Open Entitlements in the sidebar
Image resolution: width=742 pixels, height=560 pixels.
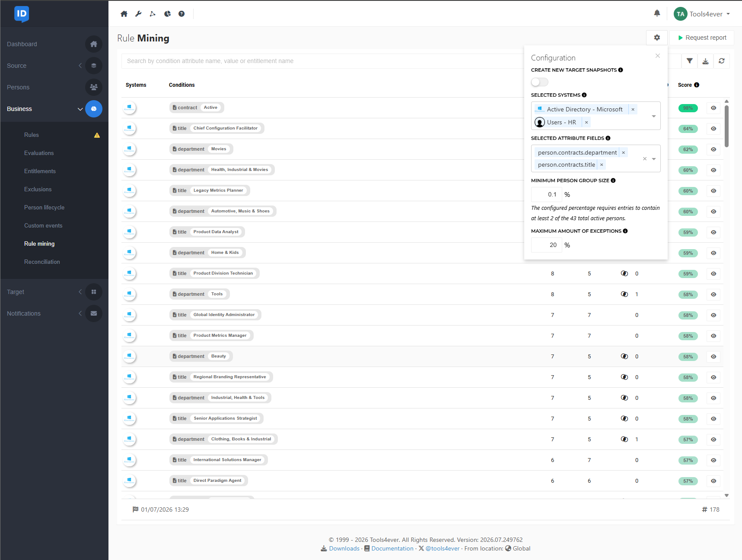[40, 171]
